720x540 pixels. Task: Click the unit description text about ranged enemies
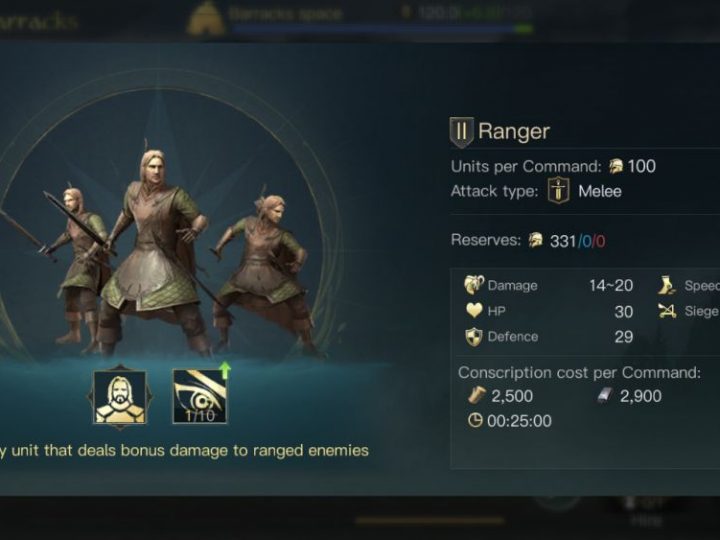point(184,451)
